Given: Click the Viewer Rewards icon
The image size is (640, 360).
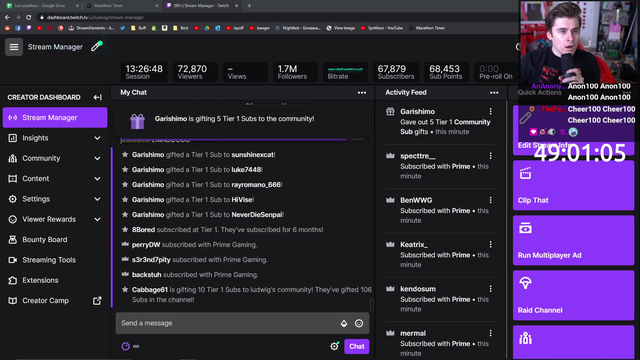Looking at the screenshot, I should 13,220.
